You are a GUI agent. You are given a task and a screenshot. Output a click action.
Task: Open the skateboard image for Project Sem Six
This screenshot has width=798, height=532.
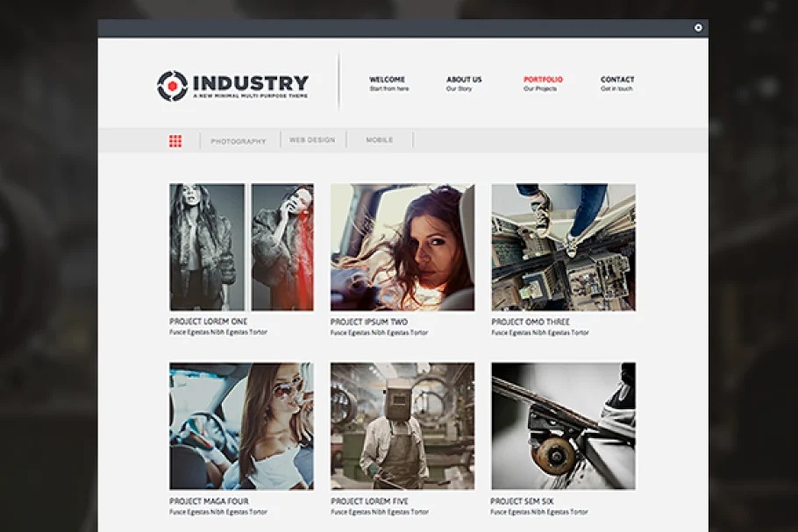pyautogui.click(x=563, y=426)
